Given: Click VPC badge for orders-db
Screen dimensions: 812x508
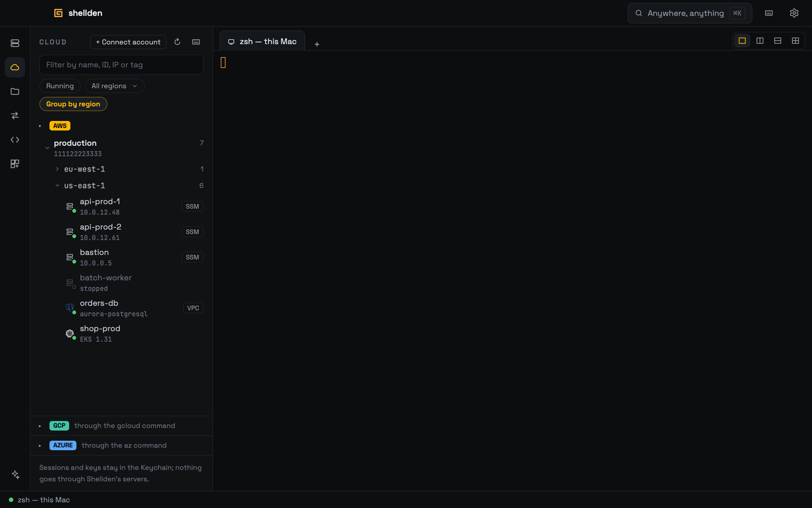Looking at the screenshot, I should pos(193,308).
